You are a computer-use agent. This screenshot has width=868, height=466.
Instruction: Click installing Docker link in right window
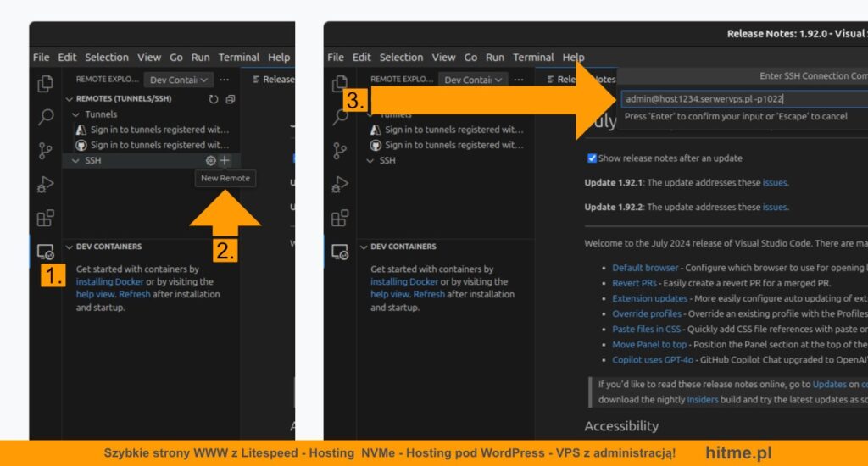coord(404,281)
